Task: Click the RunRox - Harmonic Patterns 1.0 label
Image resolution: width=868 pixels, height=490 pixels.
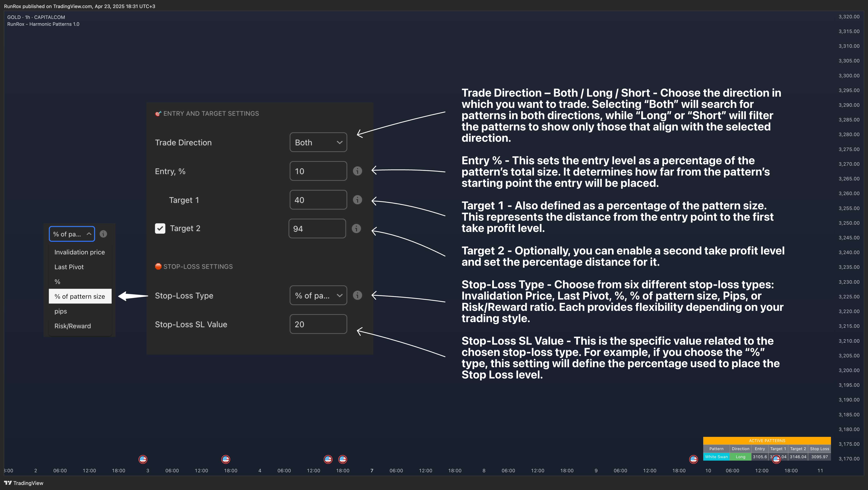Action: [x=43, y=24]
